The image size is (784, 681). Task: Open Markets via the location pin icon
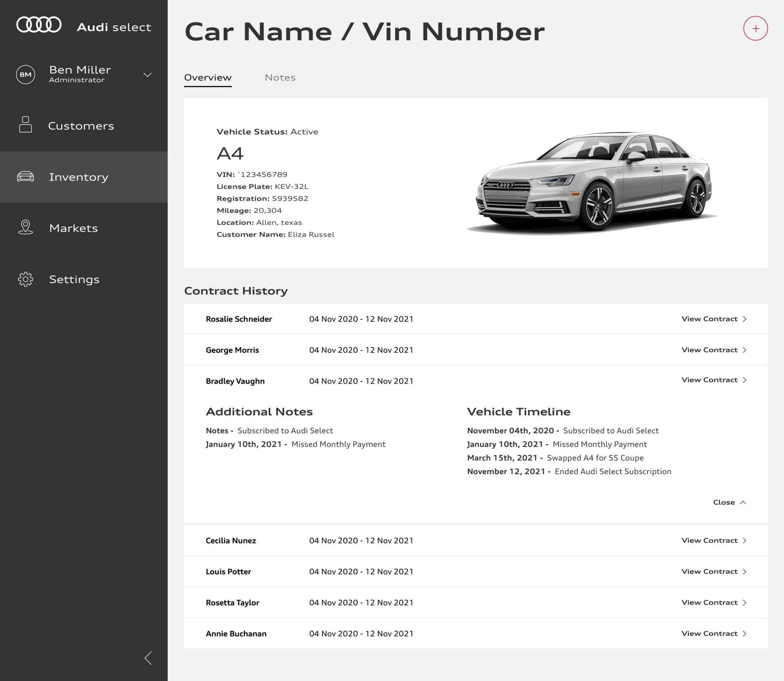pyautogui.click(x=26, y=228)
